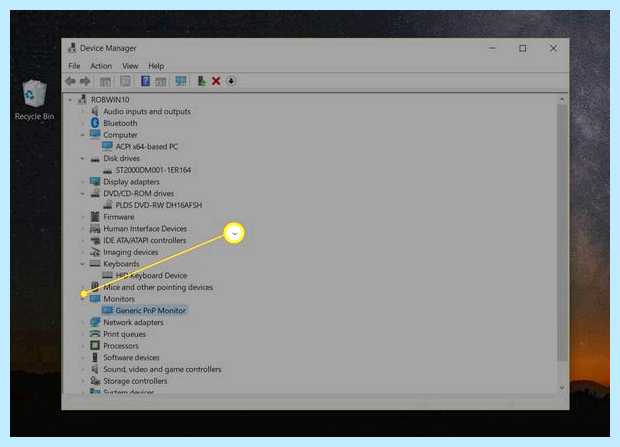Click the Forward arrow in the toolbar

85,81
